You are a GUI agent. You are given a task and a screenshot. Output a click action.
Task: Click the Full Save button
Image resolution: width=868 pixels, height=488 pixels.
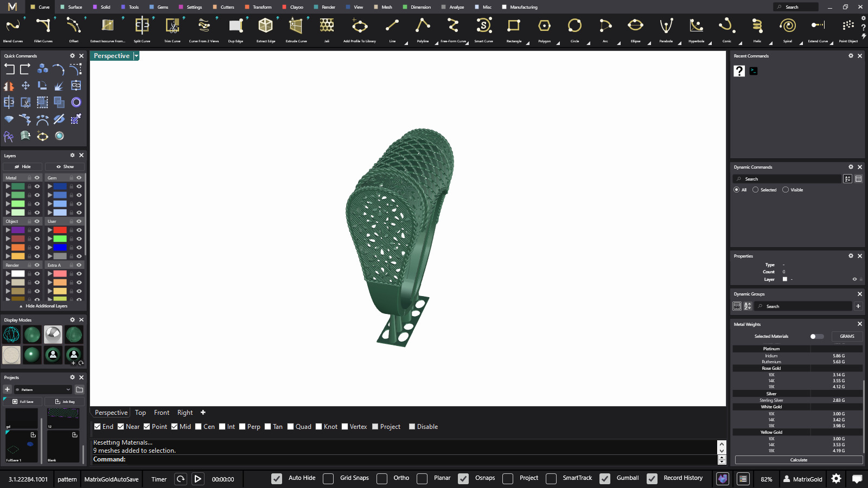click(x=23, y=402)
